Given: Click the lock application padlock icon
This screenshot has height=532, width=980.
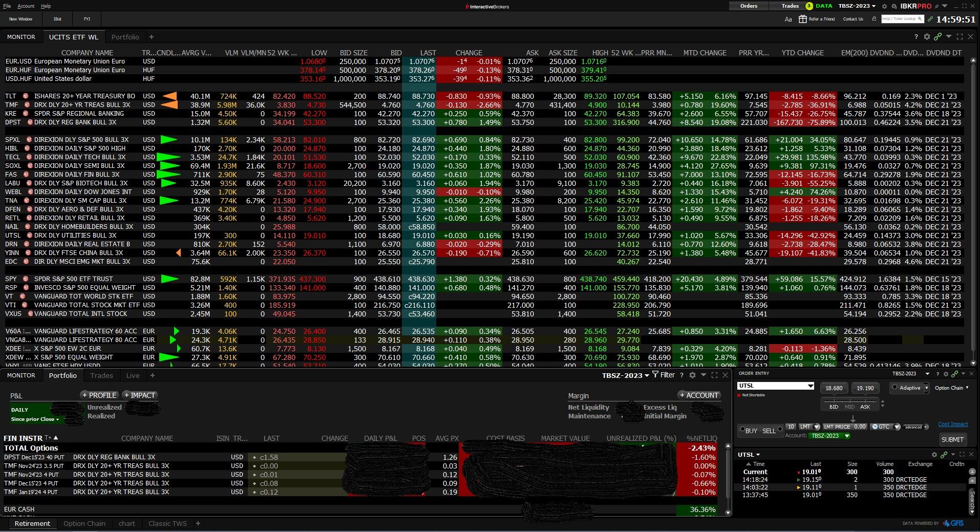Looking at the screenshot, I should [874, 19].
